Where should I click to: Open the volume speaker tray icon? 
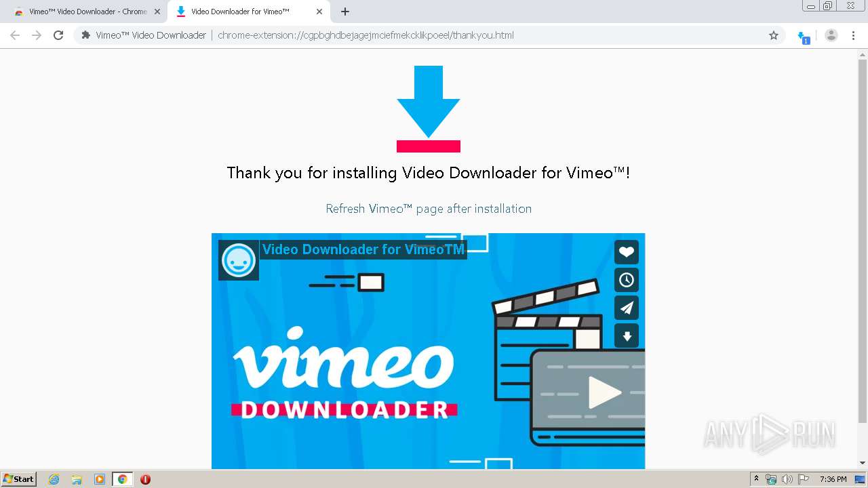tap(787, 479)
